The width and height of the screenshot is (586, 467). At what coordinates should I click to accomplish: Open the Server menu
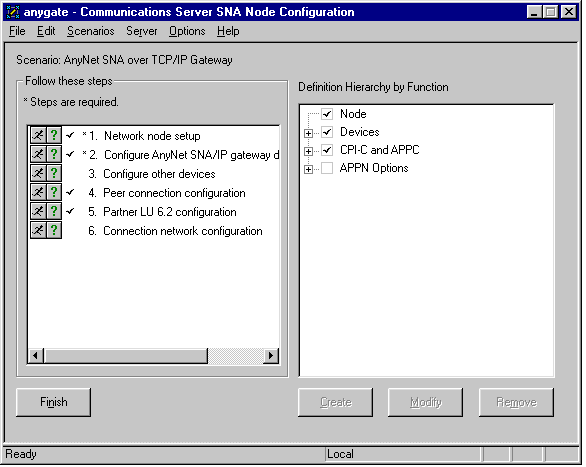click(142, 31)
